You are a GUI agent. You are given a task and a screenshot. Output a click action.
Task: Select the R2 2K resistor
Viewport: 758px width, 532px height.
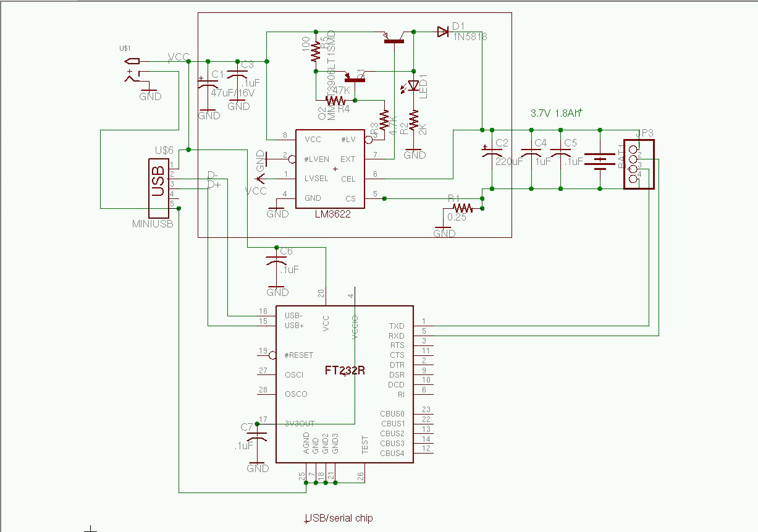coord(413,120)
